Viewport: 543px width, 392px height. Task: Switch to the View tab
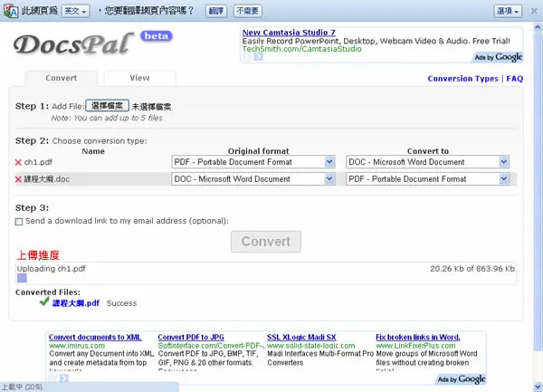pyautogui.click(x=140, y=78)
